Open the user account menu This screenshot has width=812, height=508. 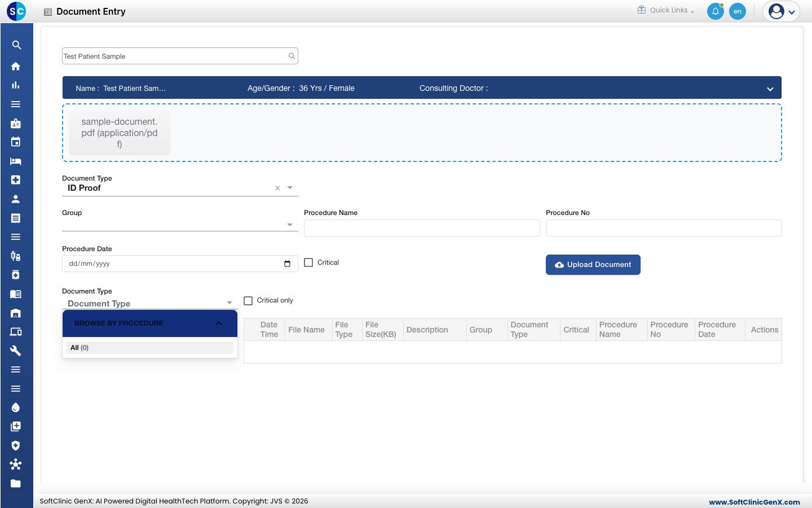pyautogui.click(x=782, y=11)
